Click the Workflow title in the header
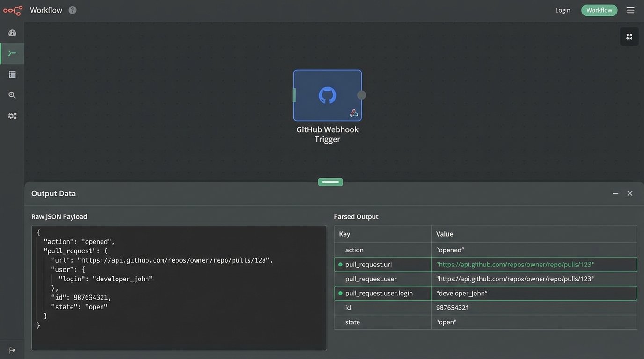 pyautogui.click(x=45, y=9)
